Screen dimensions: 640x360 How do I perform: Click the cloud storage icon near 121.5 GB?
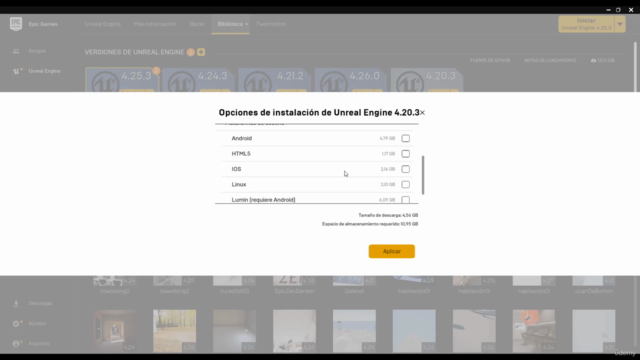[x=593, y=60]
